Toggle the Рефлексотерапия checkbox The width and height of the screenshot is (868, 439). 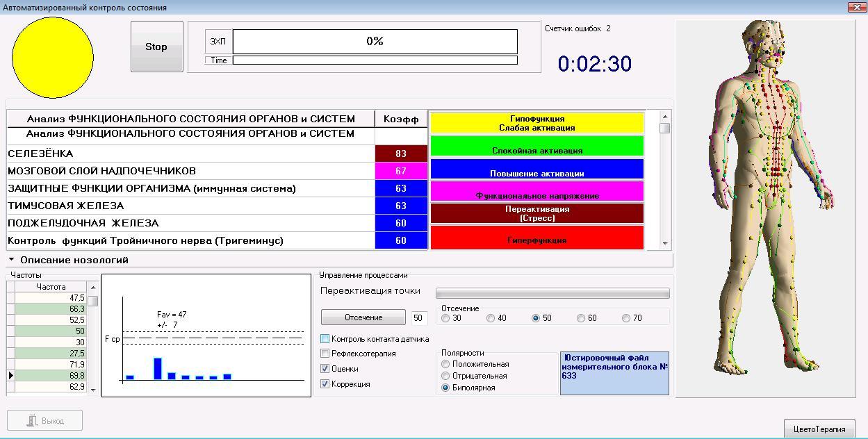[325, 354]
